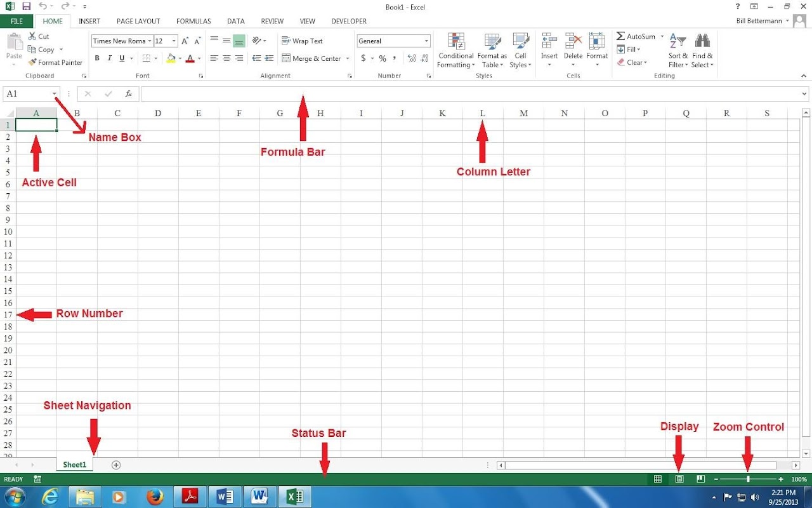Viewport: 812px width, 508px height.
Task: Open the Clipboard dialog launcher
Action: 84,76
